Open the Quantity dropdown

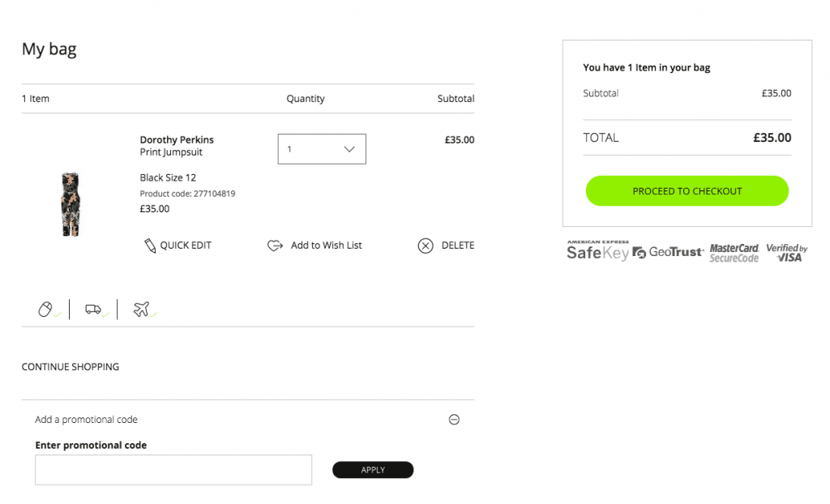coord(322,149)
